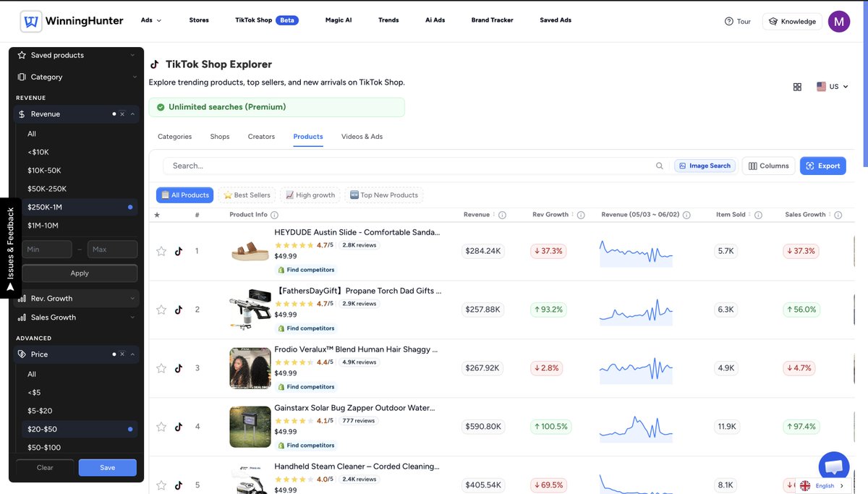Click info icon next to Item Sold
Viewport: 868px width, 494px height.
758,215
